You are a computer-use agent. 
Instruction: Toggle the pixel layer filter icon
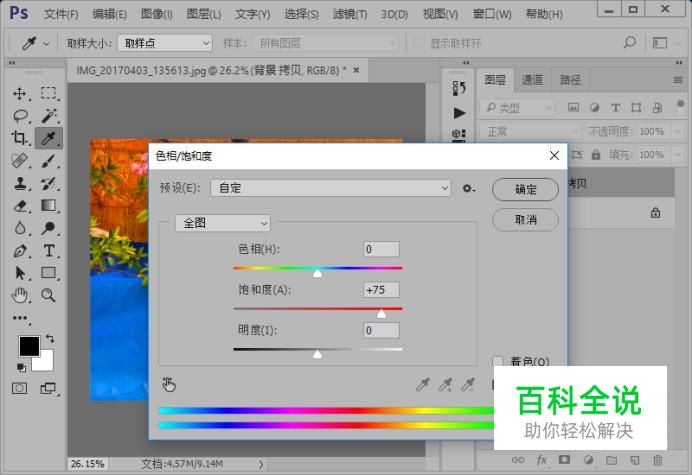point(573,107)
